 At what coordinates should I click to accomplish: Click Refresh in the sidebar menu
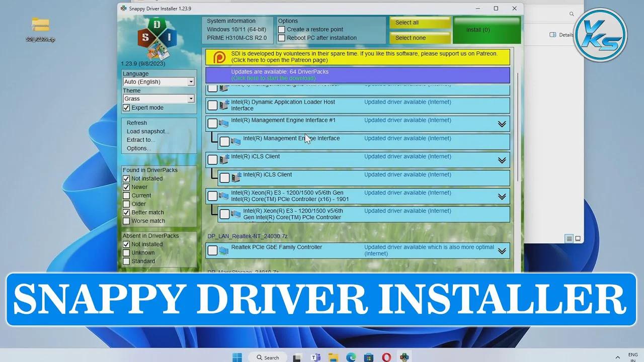click(x=137, y=123)
